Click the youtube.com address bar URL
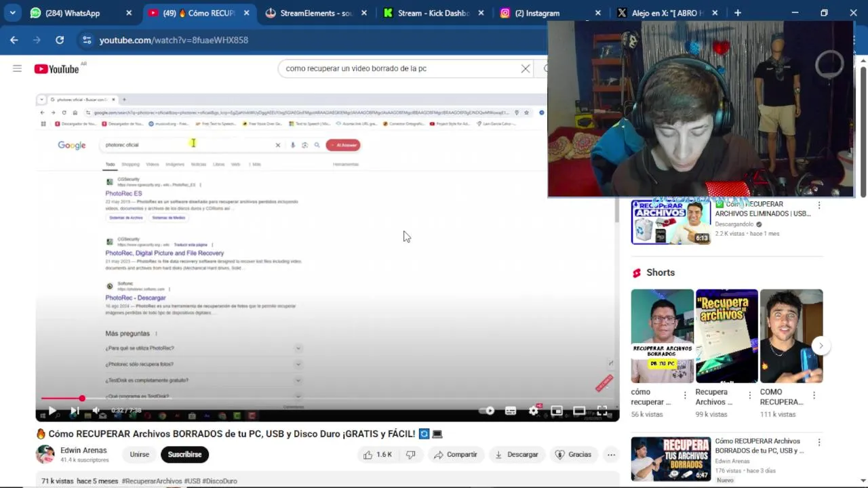 point(174,40)
